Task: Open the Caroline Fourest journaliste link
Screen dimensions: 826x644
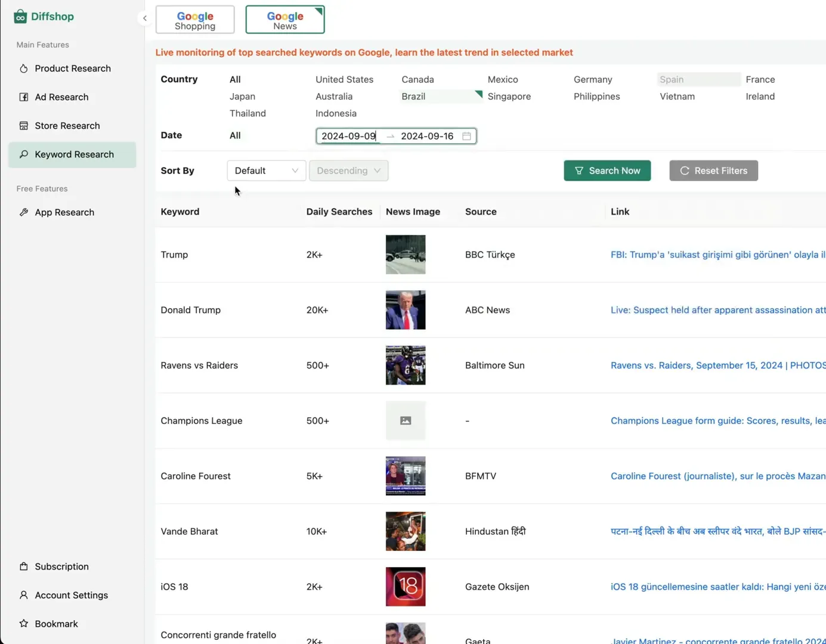Action: [x=718, y=476]
